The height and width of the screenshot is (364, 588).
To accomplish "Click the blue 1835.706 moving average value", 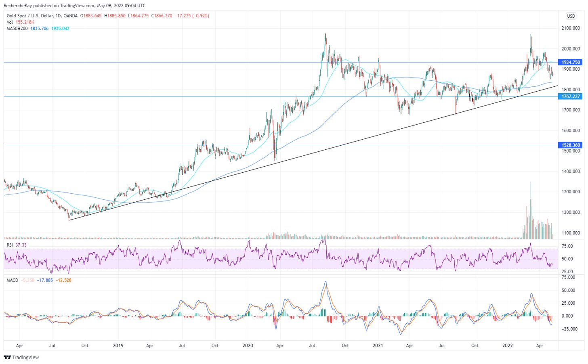I will pos(39,29).
